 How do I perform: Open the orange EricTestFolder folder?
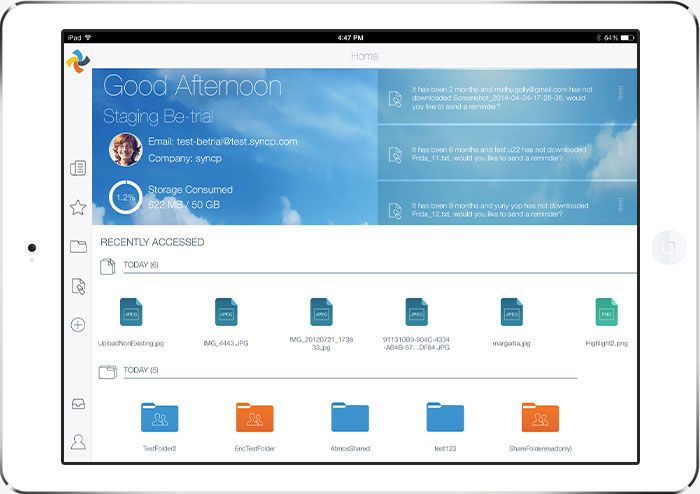coord(254,417)
